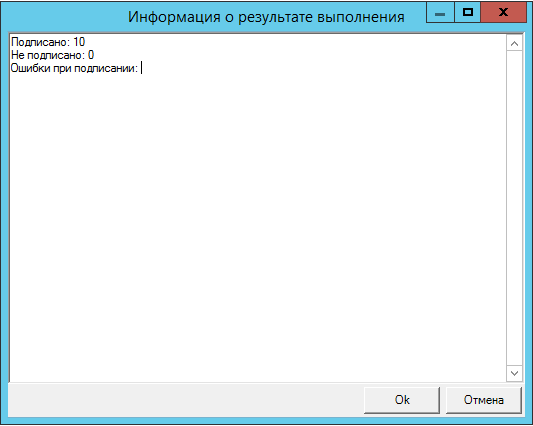Click the word Ошибки in the third line

click(x=30, y=68)
